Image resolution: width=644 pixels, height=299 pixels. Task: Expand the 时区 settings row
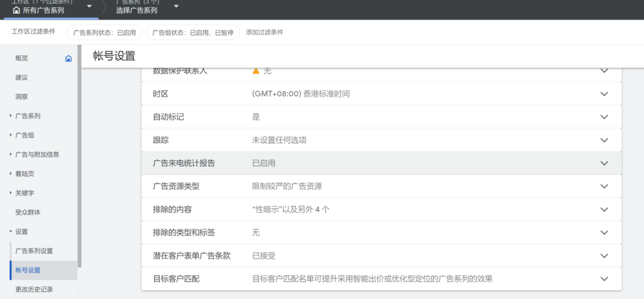click(x=604, y=94)
